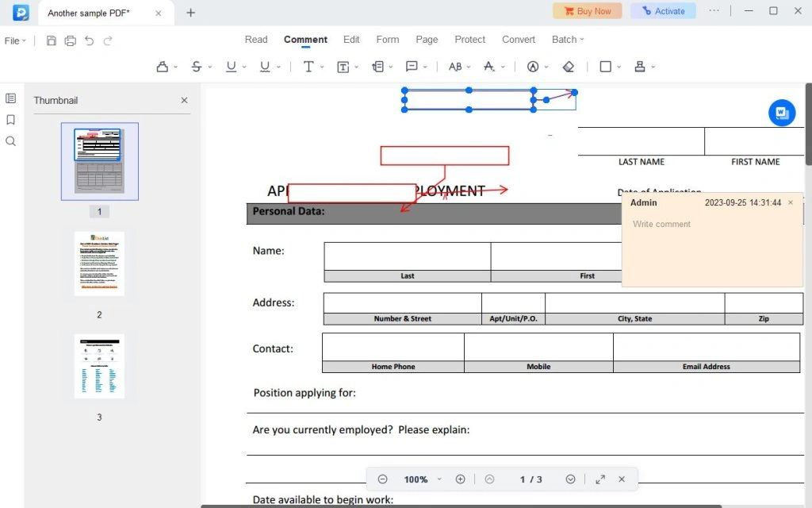812x508 pixels.
Task: Click the vertical scrollbar on the right
Action: point(808,125)
